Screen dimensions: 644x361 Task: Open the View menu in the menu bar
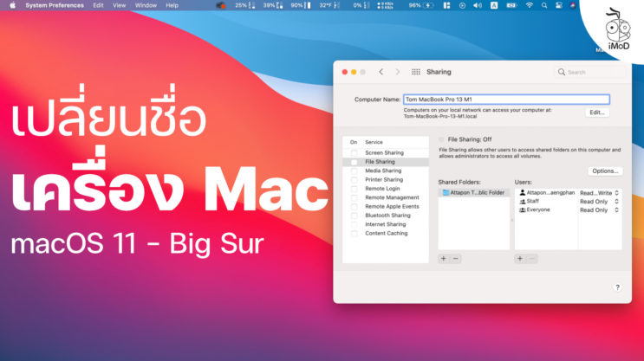point(119,5)
